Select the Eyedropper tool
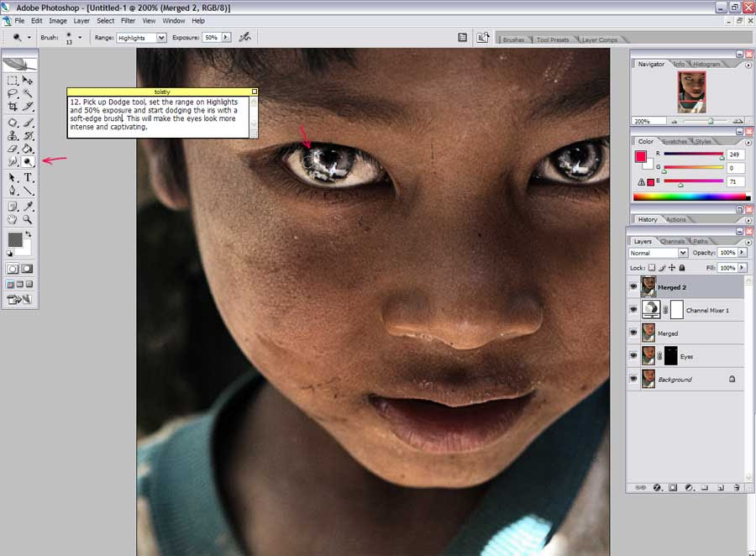 28,207
